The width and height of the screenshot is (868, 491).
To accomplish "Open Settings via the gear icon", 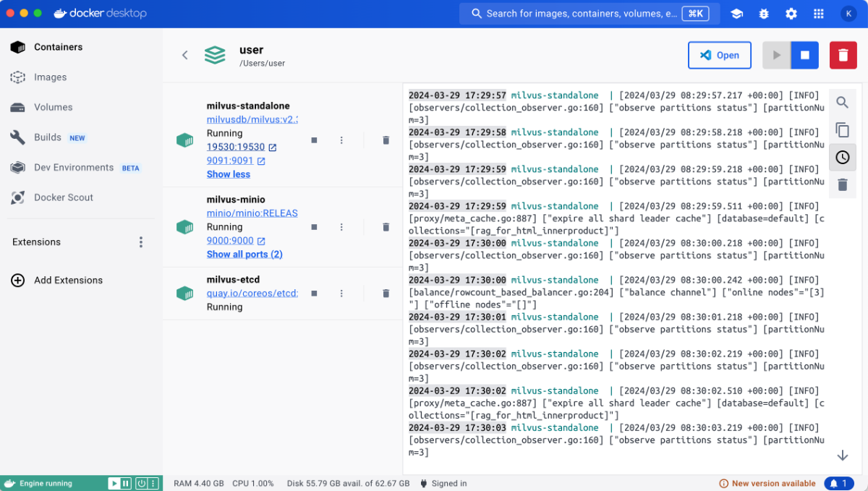I will pos(791,14).
